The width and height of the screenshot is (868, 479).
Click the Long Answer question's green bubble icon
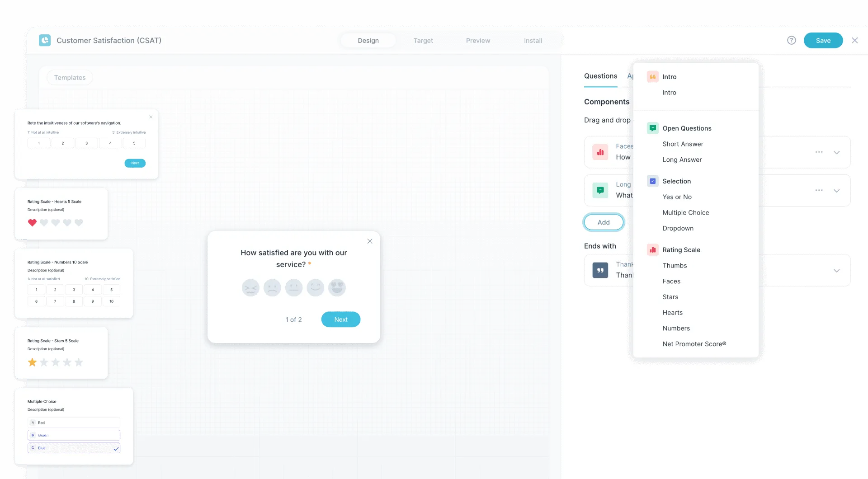tap(600, 190)
